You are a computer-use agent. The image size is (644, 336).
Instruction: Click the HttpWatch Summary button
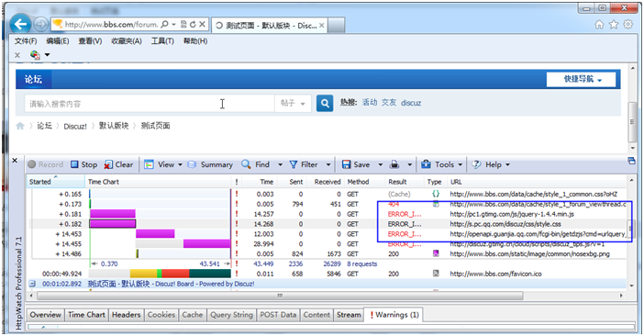pos(210,164)
